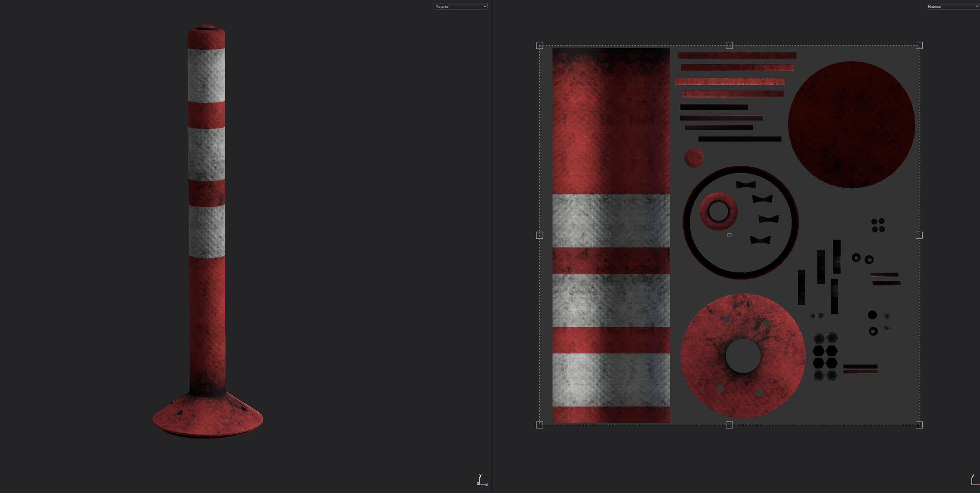Click the small center pivot square of UV selection
Viewport: 980px width, 493px height.
(729, 235)
